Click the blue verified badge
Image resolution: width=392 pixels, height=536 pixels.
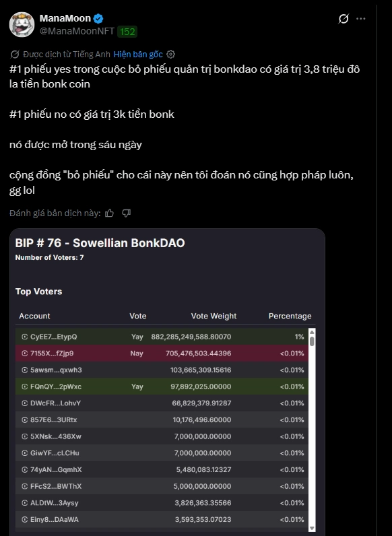pyautogui.click(x=98, y=18)
